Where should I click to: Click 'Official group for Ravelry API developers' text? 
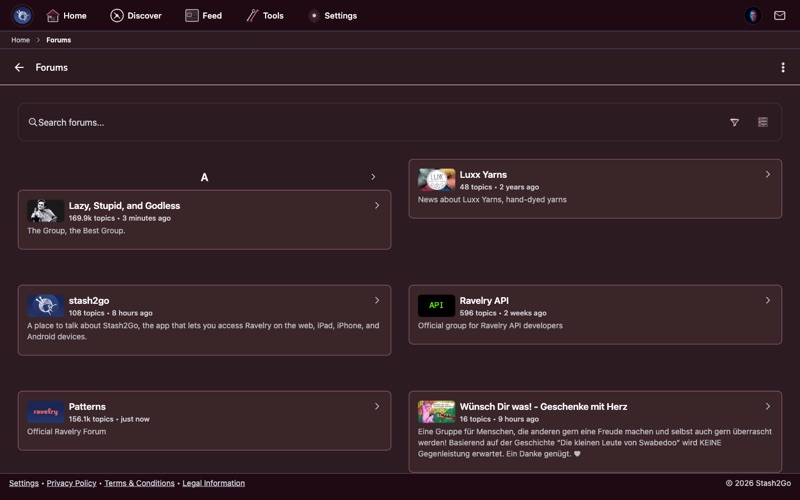(x=490, y=326)
